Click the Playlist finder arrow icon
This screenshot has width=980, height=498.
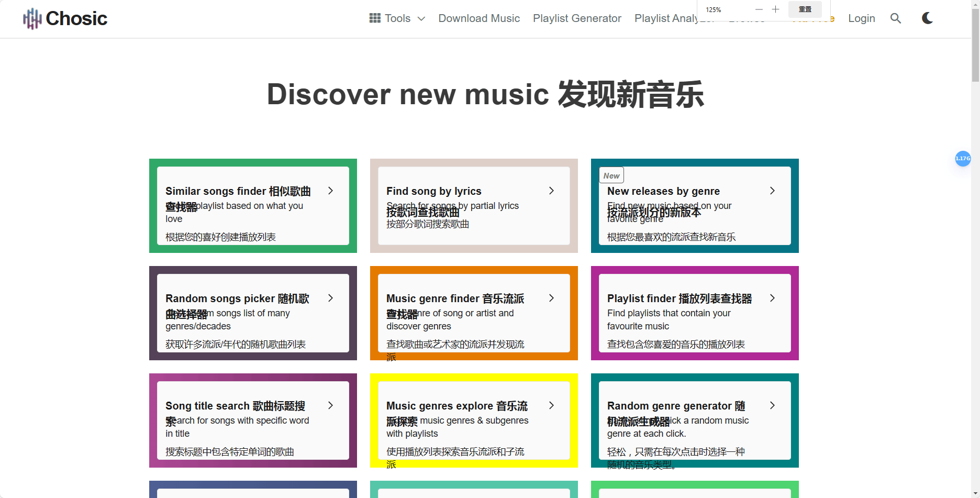pos(772,298)
